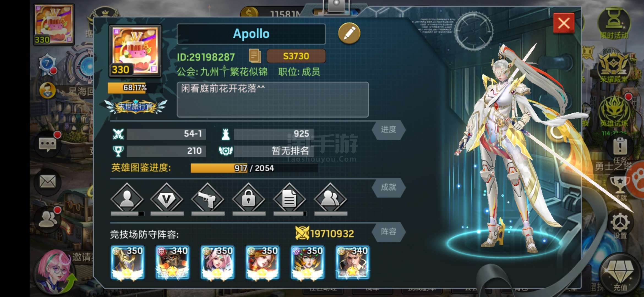644x297 pixels.
Task: Open the 充值 diamond recharge button
Action: click(x=620, y=275)
